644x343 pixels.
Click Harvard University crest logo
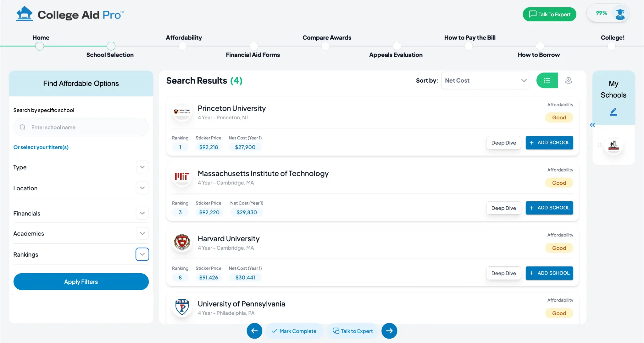tap(182, 242)
